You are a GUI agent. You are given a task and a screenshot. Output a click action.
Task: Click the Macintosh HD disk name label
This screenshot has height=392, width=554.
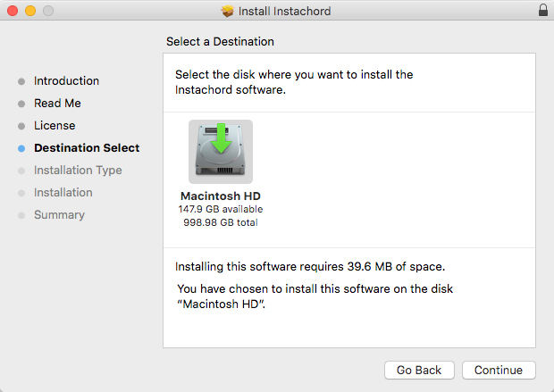pyautogui.click(x=220, y=196)
